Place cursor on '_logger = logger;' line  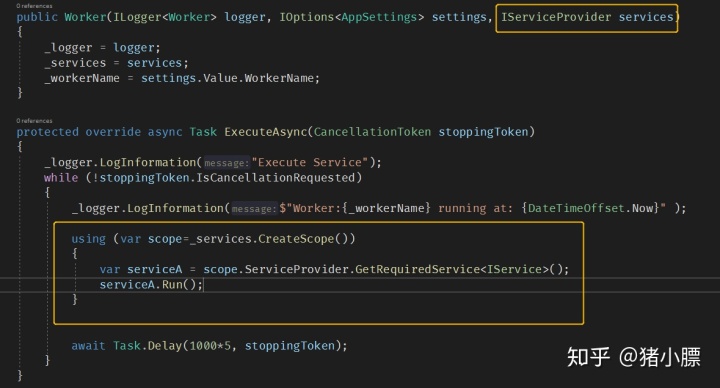[102, 48]
